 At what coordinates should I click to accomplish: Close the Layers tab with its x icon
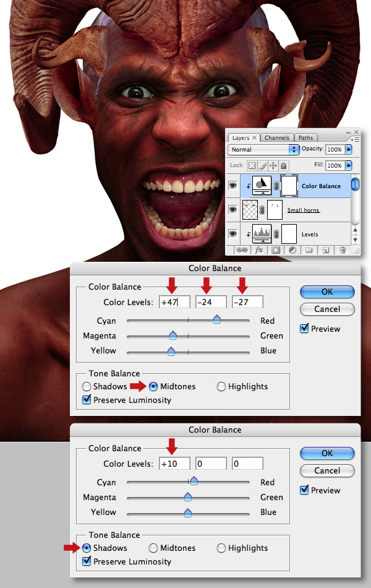coord(254,137)
